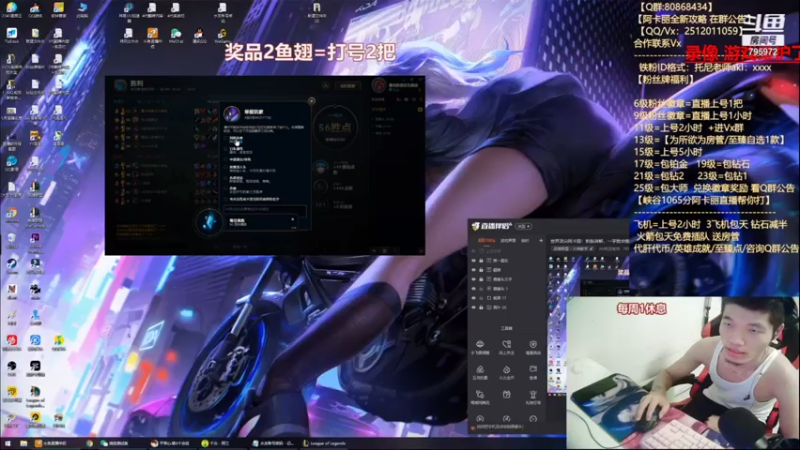Screen dimensions: 800x450
Task: Open File Explorer from the taskbar
Action: (x=23, y=443)
